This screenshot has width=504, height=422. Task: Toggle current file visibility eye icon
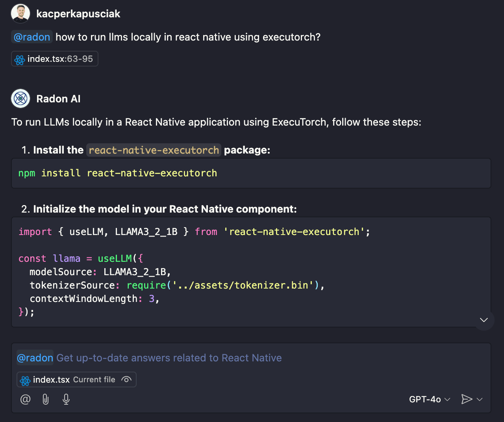126,379
